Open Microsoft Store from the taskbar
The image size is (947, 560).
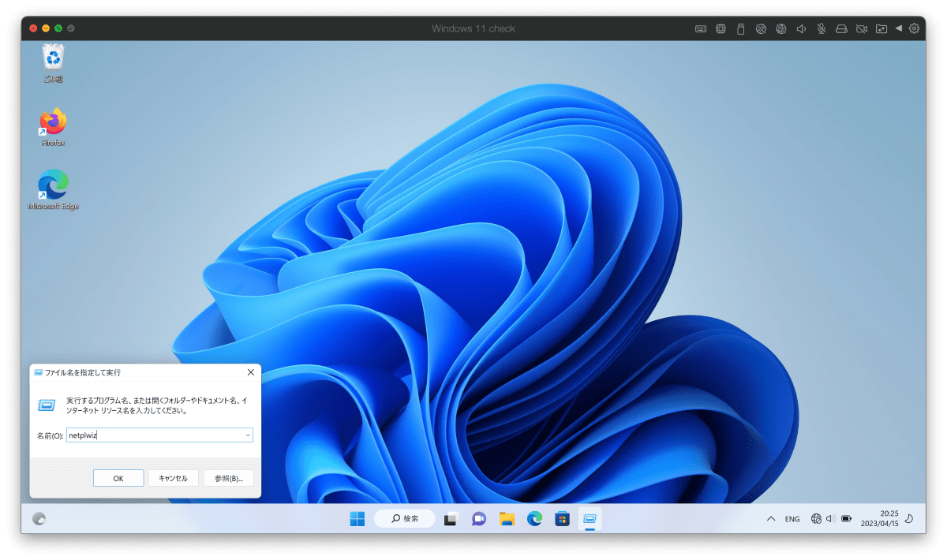tap(562, 518)
